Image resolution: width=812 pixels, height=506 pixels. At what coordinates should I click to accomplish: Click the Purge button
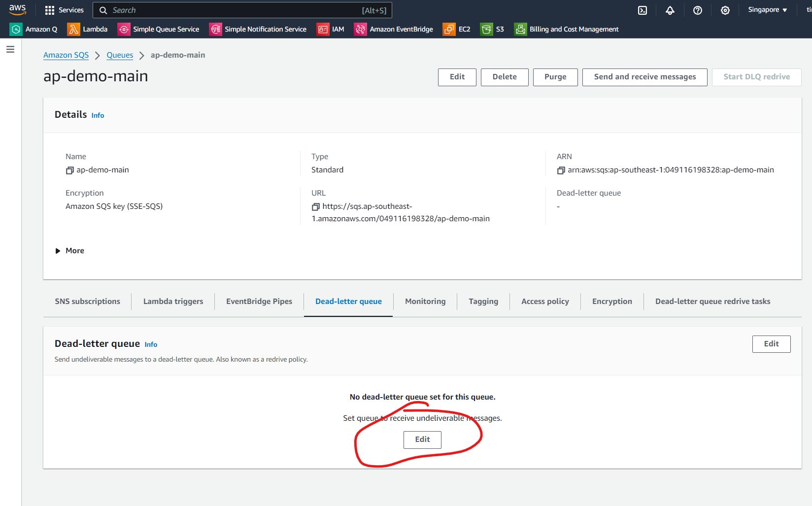pos(555,77)
